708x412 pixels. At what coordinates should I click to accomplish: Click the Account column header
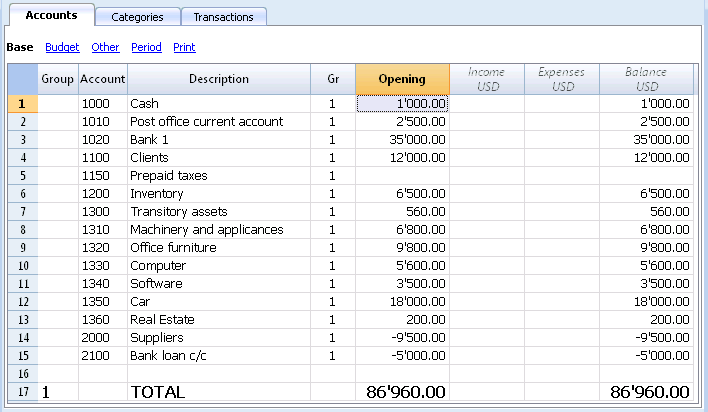coord(103,79)
